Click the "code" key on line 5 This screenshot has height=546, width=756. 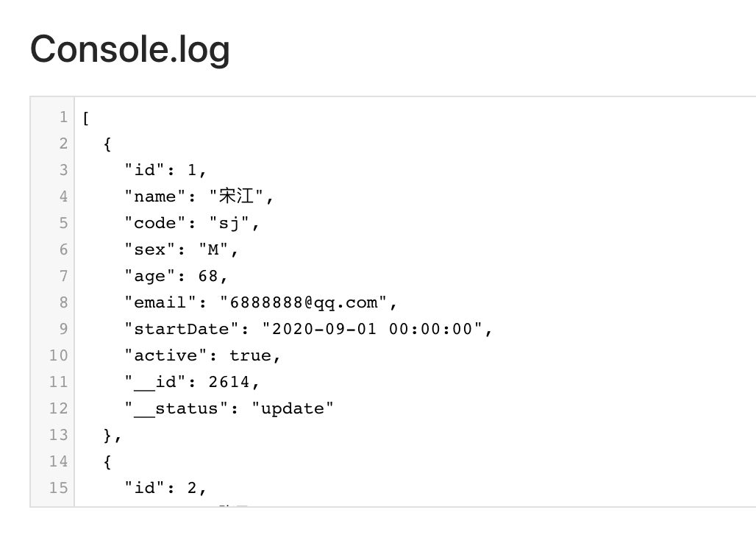[x=155, y=223]
